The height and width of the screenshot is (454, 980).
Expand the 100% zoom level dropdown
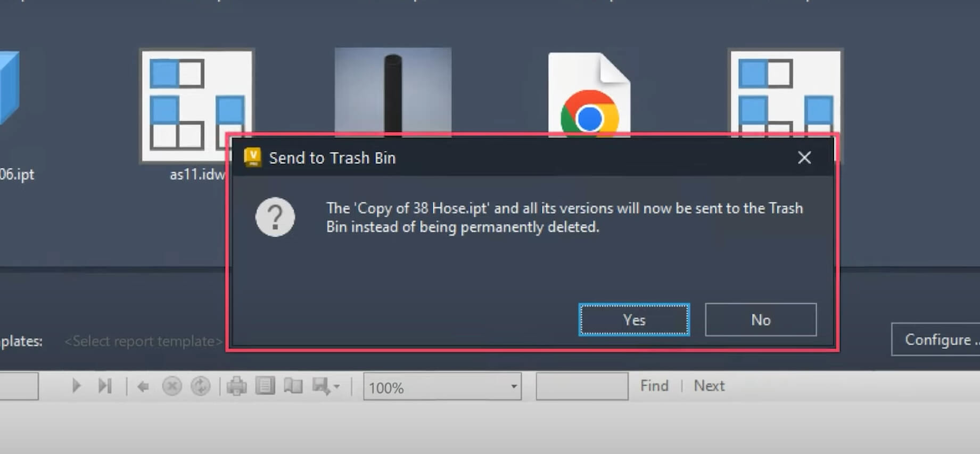tap(513, 387)
